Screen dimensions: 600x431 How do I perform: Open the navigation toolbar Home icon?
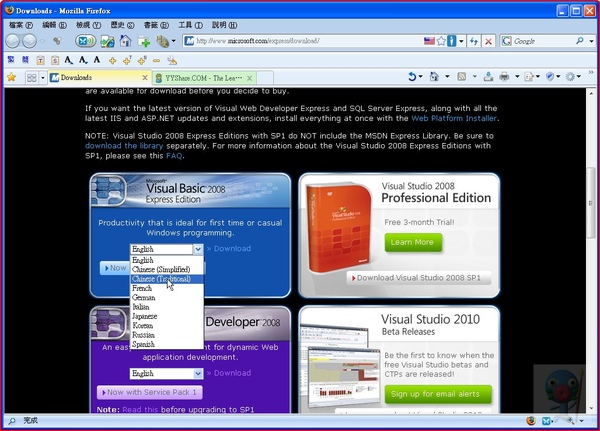(x=125, y=41)
